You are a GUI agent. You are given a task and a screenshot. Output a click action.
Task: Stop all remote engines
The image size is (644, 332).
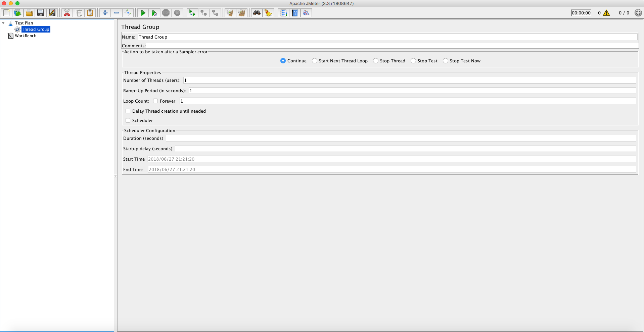[203, 13]
